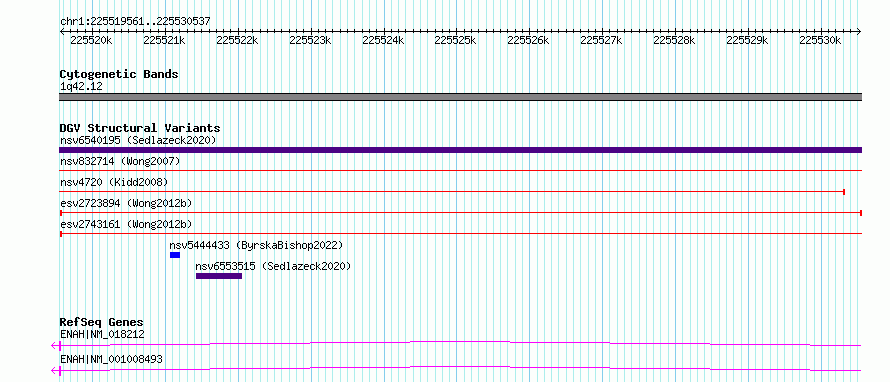The width and height of the screenshot is (890, 382).
Task: Open the esv2743161 (Wong2012b) variant feature
Action: tap(460, 233)
